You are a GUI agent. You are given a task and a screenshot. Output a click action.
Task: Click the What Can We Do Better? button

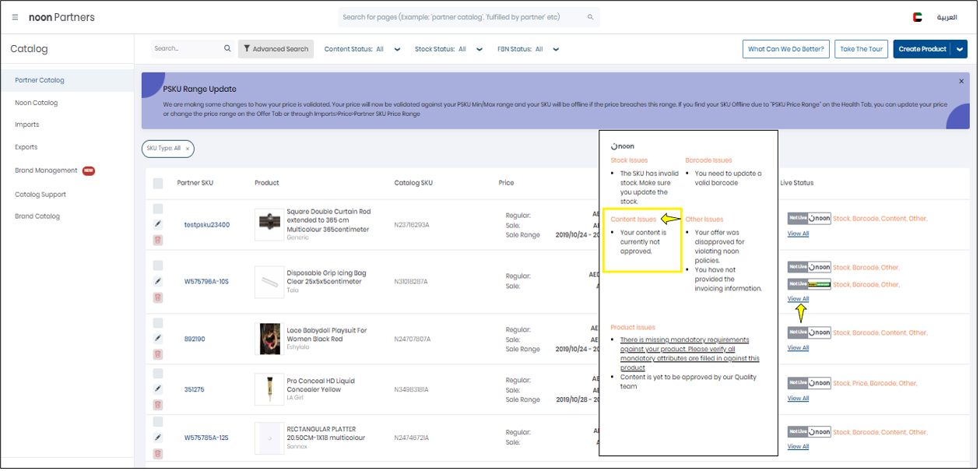tap(785, 48)
